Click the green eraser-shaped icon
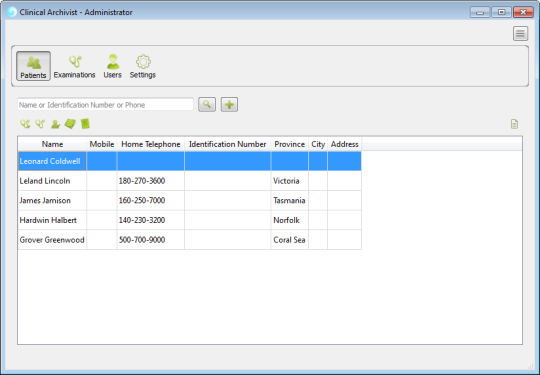Image resolution: width=540 pixels, height=375 pixels. tap(70, 124)
